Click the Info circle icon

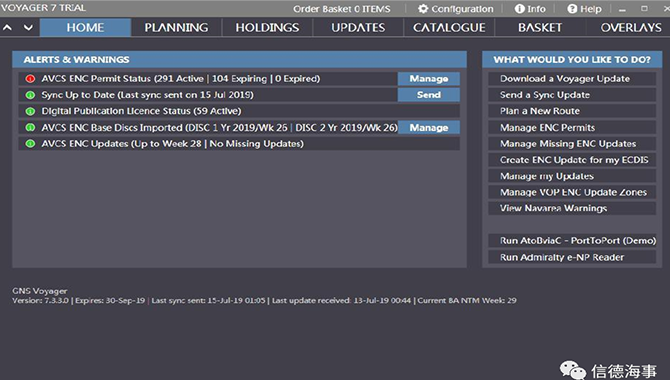click(519, 9)
